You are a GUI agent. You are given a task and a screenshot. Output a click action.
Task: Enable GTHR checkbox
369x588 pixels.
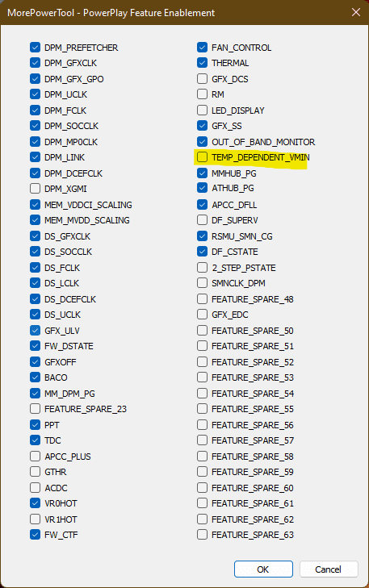coord(35,472)
